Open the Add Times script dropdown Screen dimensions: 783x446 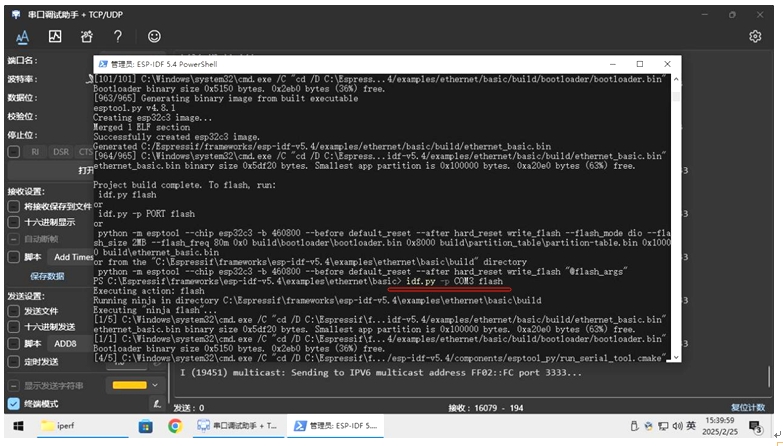click(70, 257)
